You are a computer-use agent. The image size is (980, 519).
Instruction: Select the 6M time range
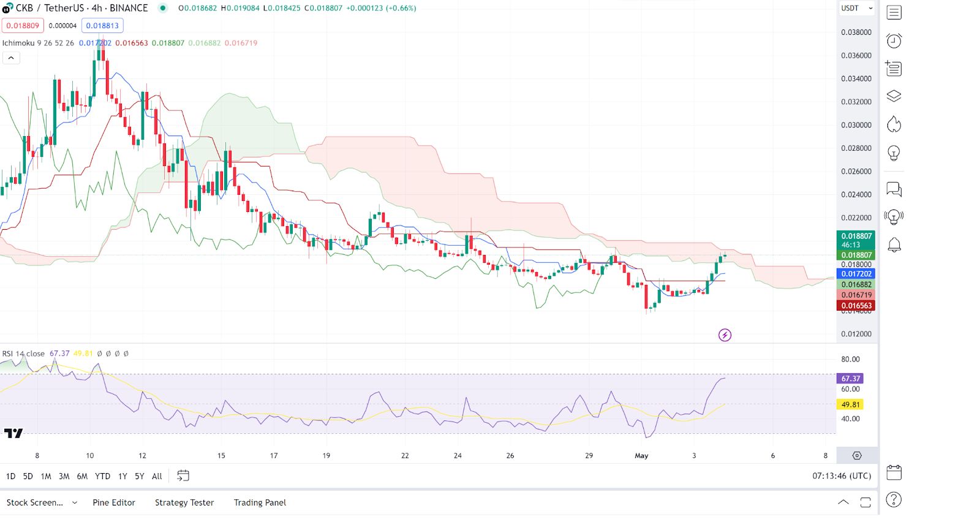[82, 476]
